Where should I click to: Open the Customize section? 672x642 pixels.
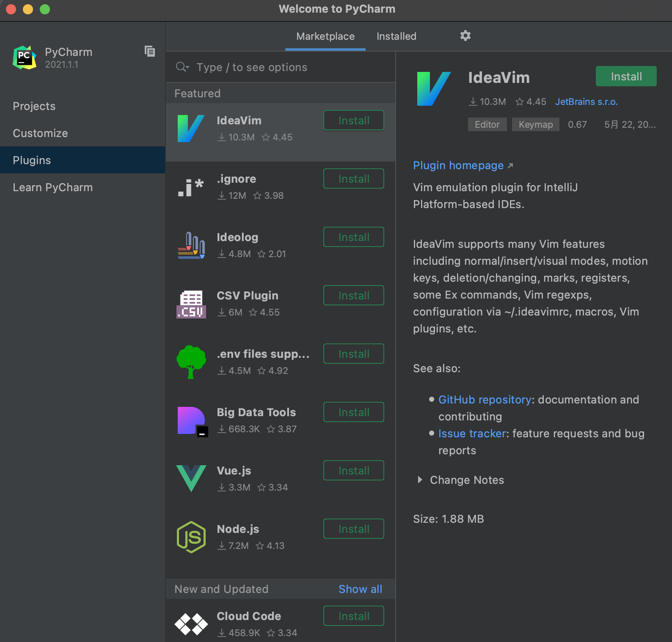click(x=83, y=133)
